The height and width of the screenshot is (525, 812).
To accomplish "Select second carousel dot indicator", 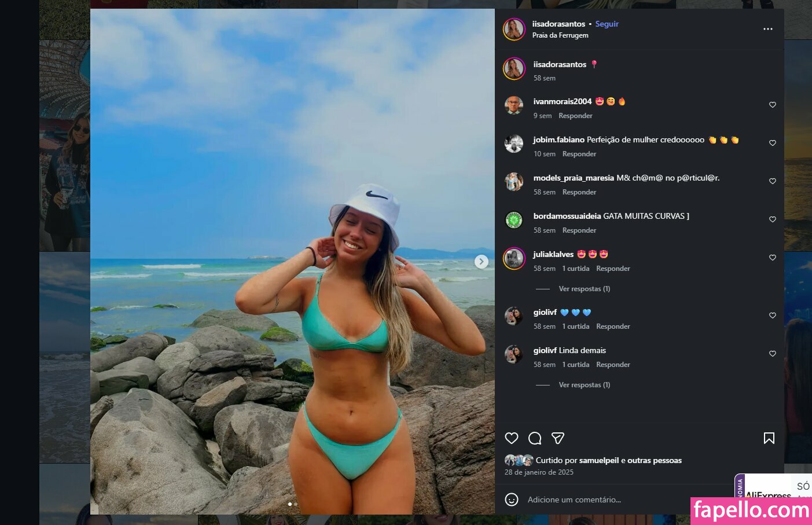I will pyautogui.click(x=296, y=504).
